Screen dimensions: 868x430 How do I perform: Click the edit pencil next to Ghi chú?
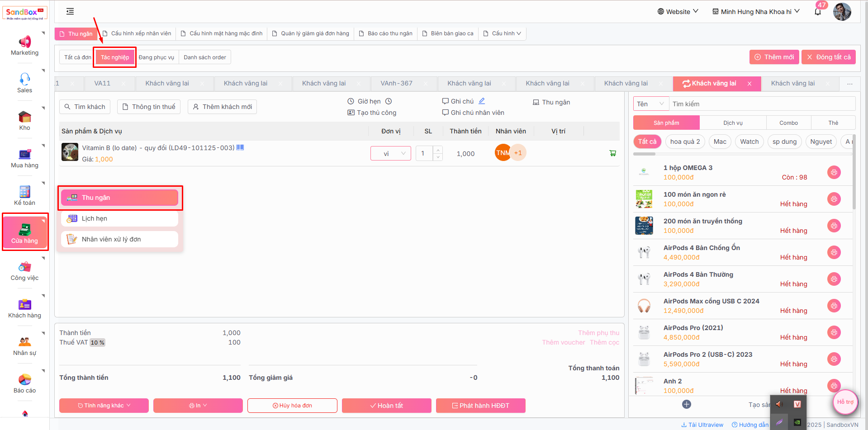tap(482, 101)
